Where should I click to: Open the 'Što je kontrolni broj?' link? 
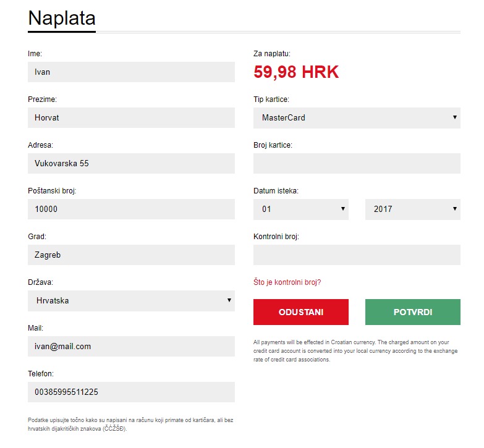point(287,282)
